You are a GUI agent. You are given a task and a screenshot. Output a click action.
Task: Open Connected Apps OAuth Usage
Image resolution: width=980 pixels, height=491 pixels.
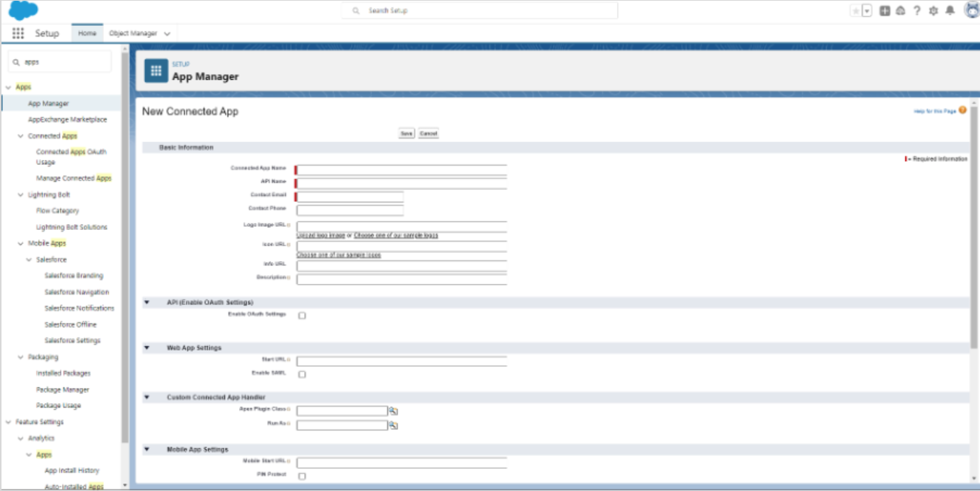(71, 157)
